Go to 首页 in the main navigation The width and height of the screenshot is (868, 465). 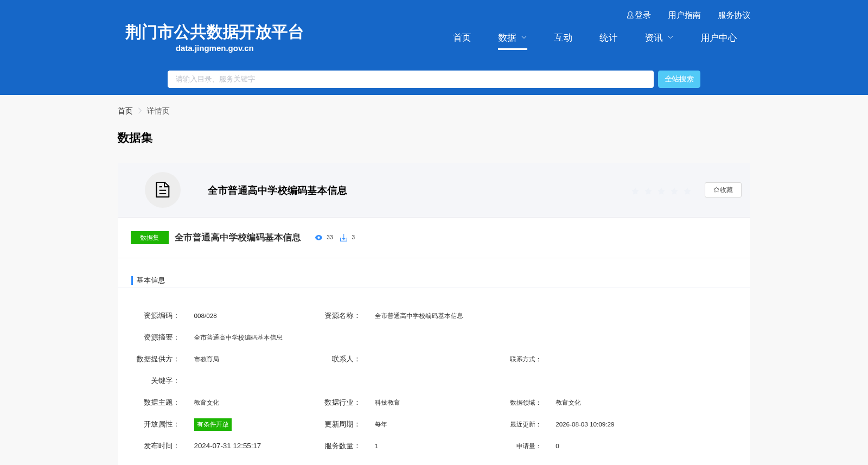click(462, 37)
